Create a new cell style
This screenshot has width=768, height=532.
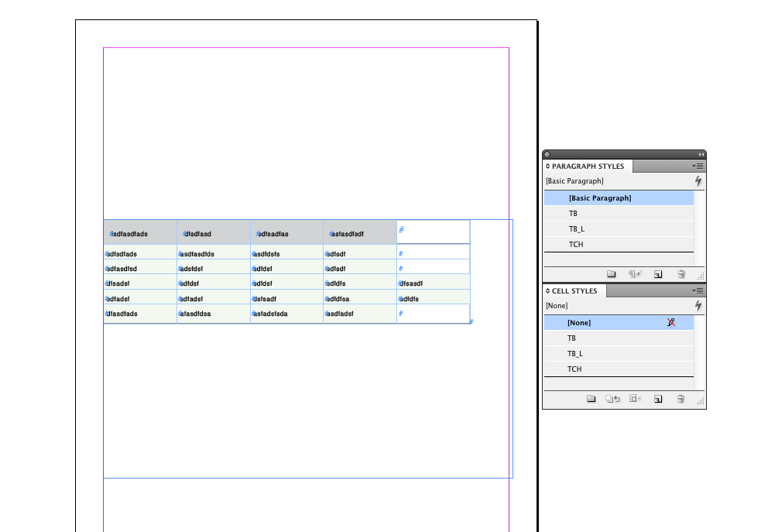click(658, 399)
